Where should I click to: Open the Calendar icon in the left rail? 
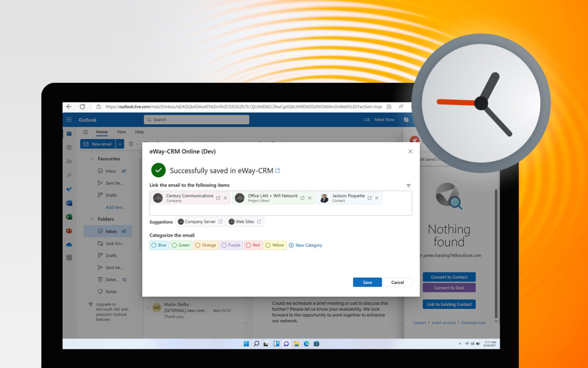pos(69,148)
